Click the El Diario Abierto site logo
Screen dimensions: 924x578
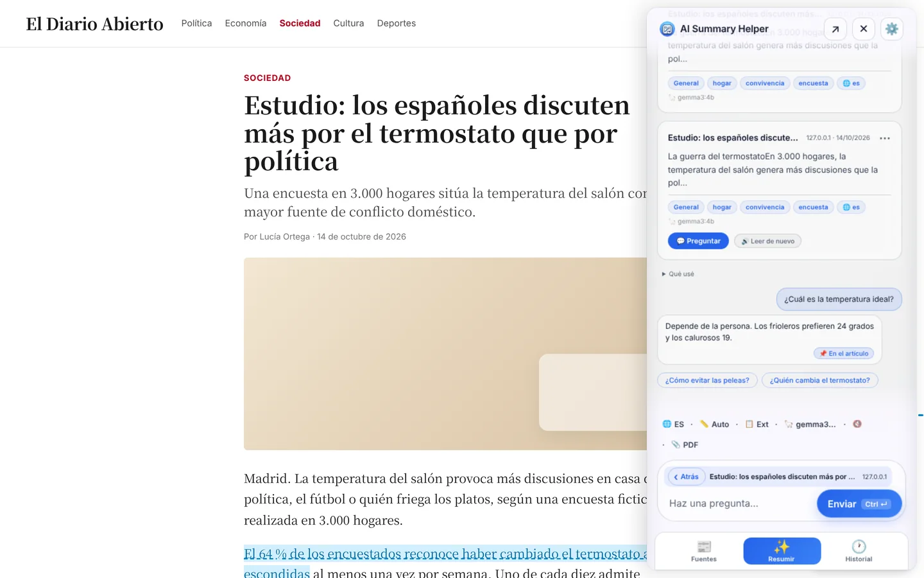pyautogui.click(x=95, y=24)
